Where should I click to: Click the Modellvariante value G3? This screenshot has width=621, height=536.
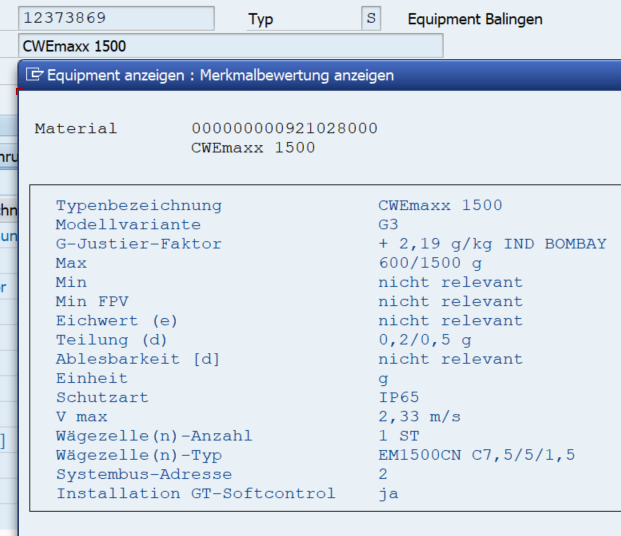pyautogui.click(x=388, y=225)
